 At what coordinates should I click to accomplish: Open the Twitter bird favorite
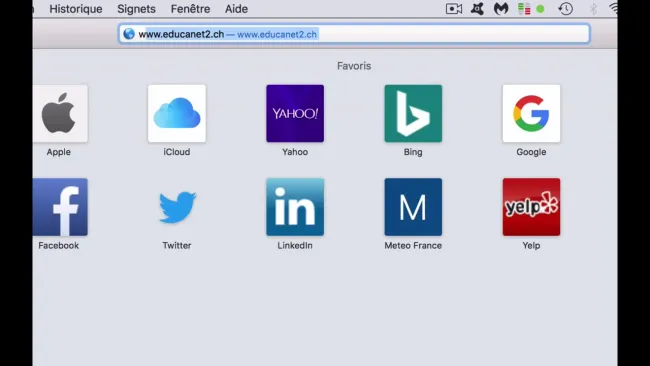click(x=177, y=207)
